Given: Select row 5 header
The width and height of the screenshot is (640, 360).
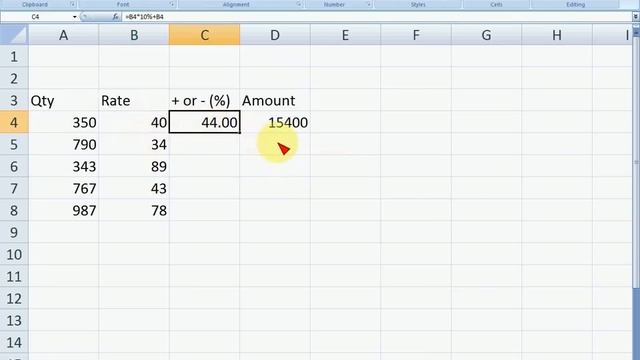Looking at the screenshot, I should [x=14, y=144].
